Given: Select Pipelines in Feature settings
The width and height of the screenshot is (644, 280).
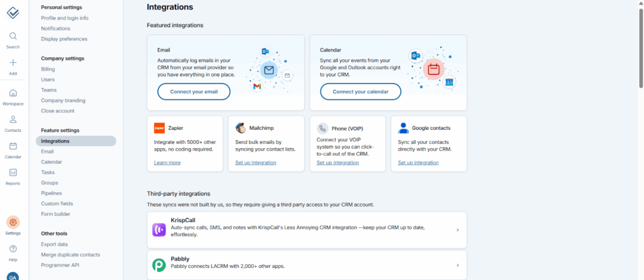Looking at the screenshot, I should coord(52,193).
